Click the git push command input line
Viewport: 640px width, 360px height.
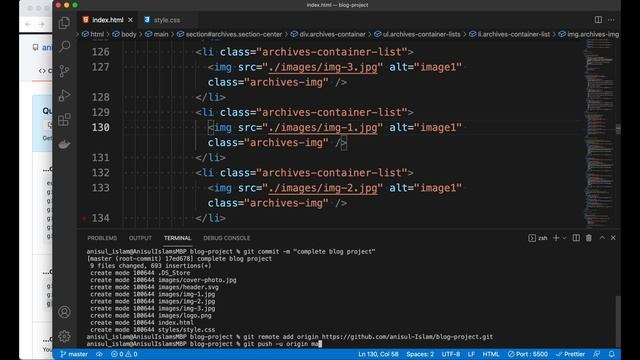(x=204, y=344)
